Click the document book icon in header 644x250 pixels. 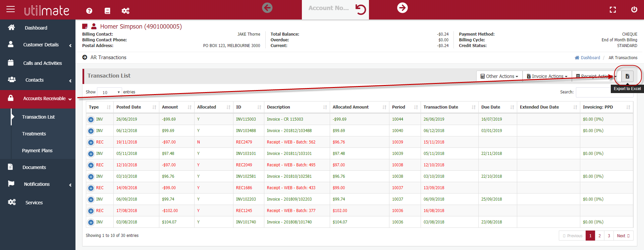coord(107,11)
